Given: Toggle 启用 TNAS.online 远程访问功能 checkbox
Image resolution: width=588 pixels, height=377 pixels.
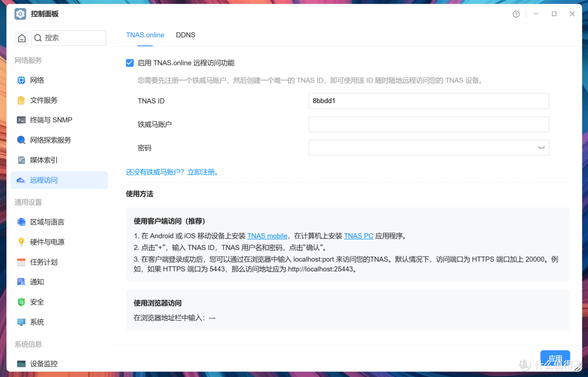Looking at the screenshot, I should click(130, 63).
